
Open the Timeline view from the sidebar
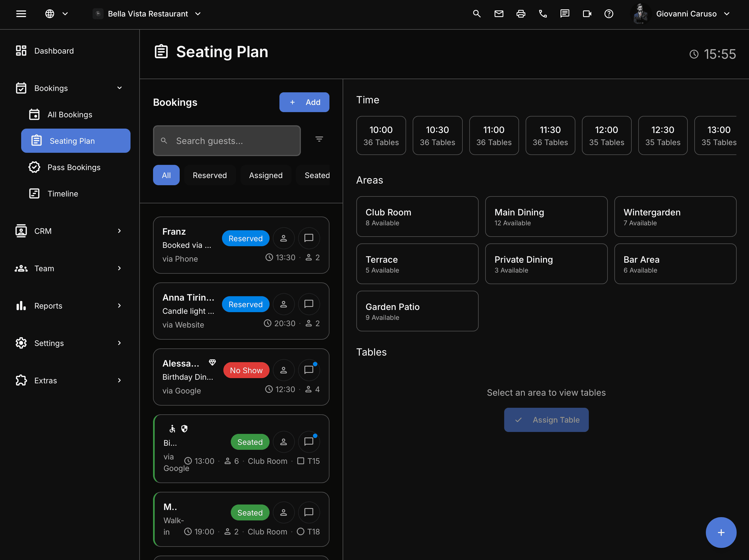(x=63, y=193)
